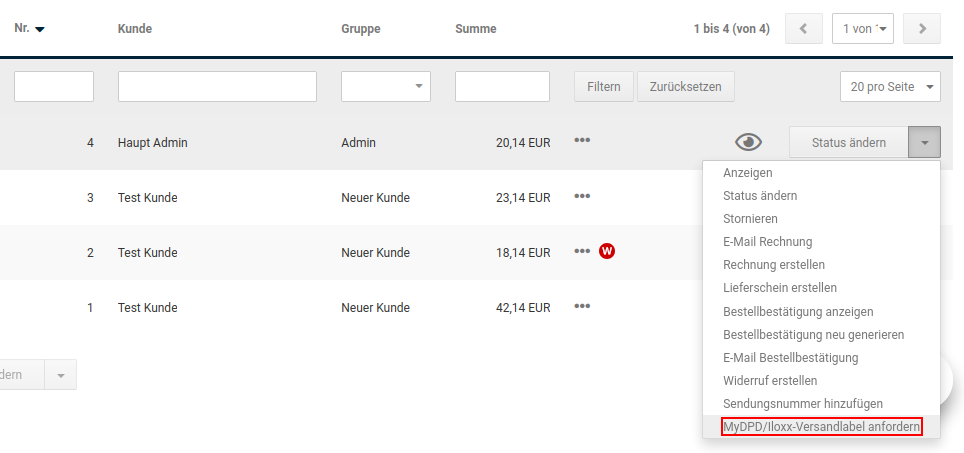This screenshot has width=964, height=453.
Task: Focus the Summe filter input field
Action: 502,87
